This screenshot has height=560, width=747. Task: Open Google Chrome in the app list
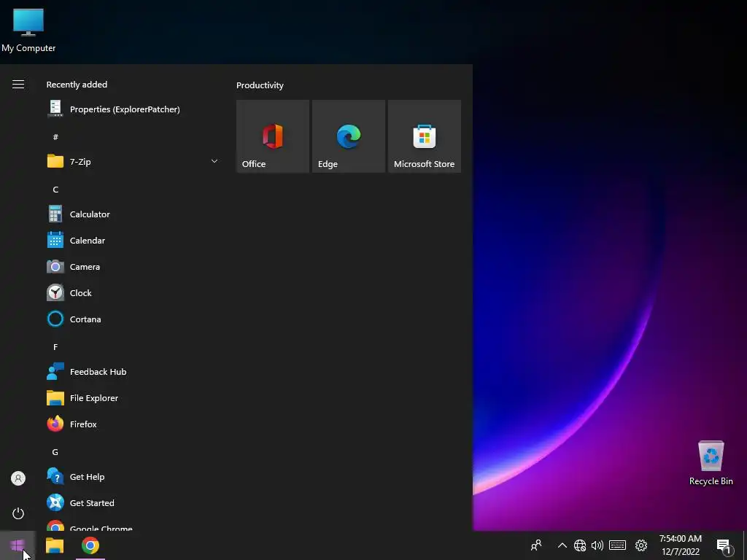pyautogui.click(x=133, y=524)
